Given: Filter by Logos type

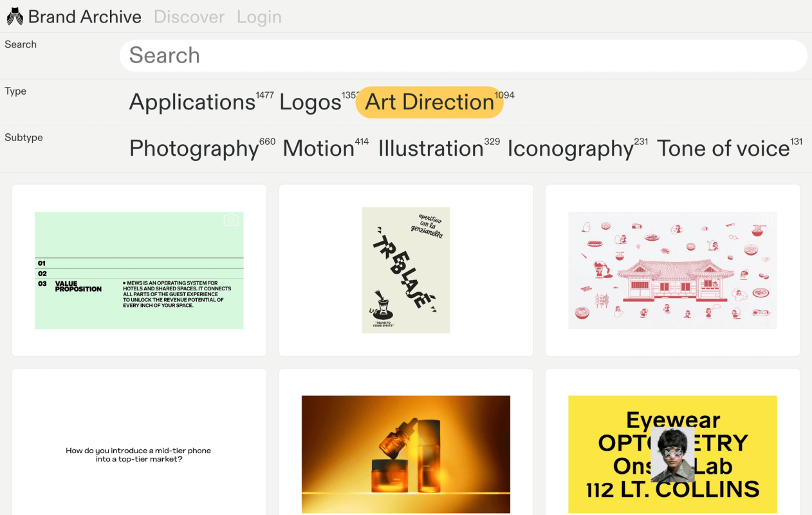Looking at the screenshot, I should click(x=310, y=102).
